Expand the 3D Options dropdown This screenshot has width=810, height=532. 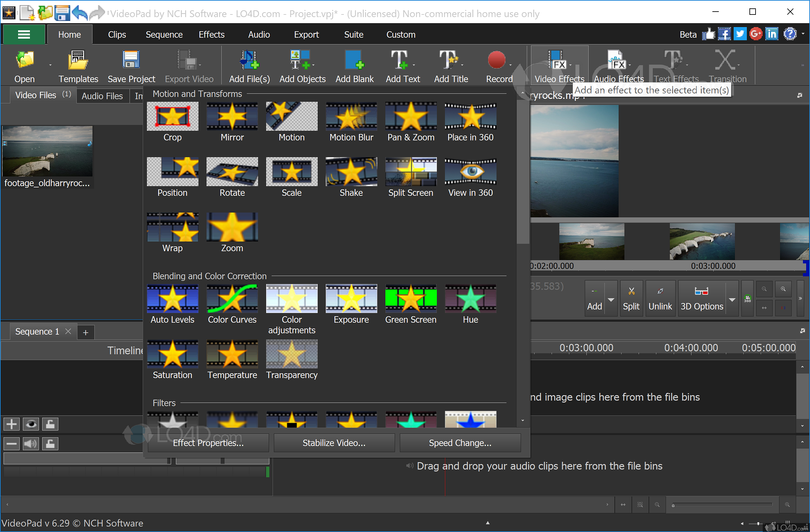[x=732, y=299]
